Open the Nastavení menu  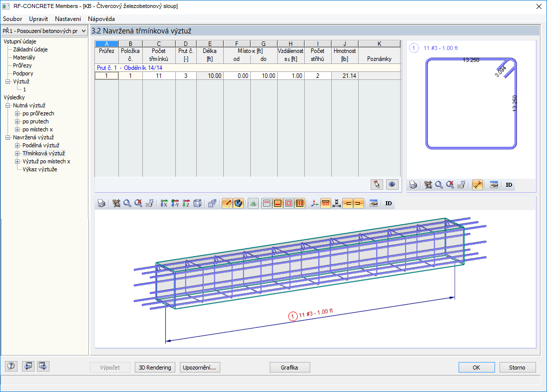[x=68, y=19]
